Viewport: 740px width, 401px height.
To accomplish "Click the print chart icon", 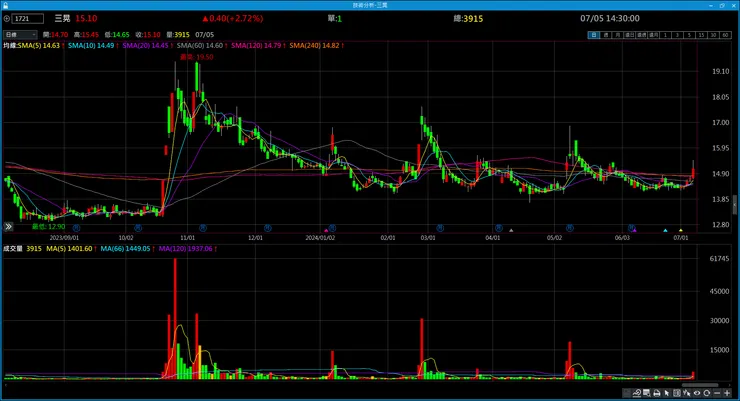I will coord(657,393).
